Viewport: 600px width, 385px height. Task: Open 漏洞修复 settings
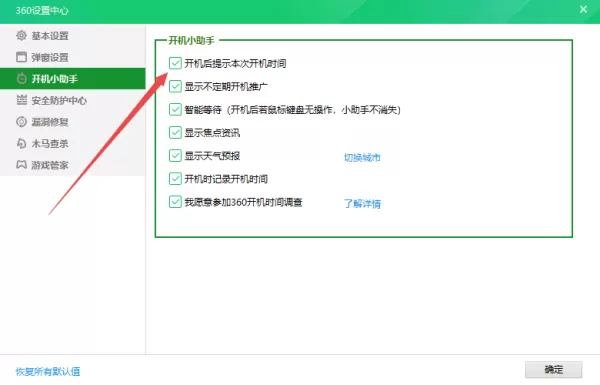coord(73,122)
